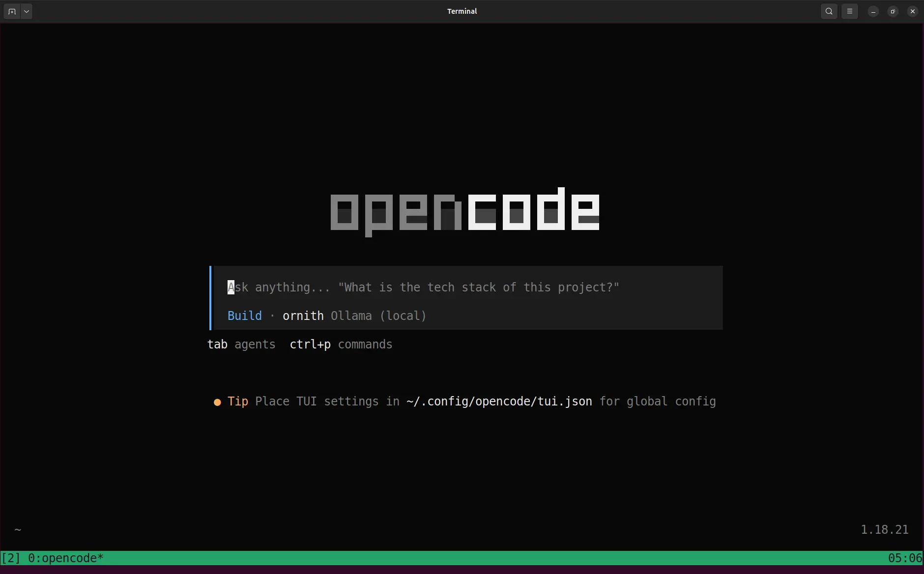Select the 0:opencode* tmux window
Screen dimensions: 924x574
pyautogui.click(x=66, y=558)
